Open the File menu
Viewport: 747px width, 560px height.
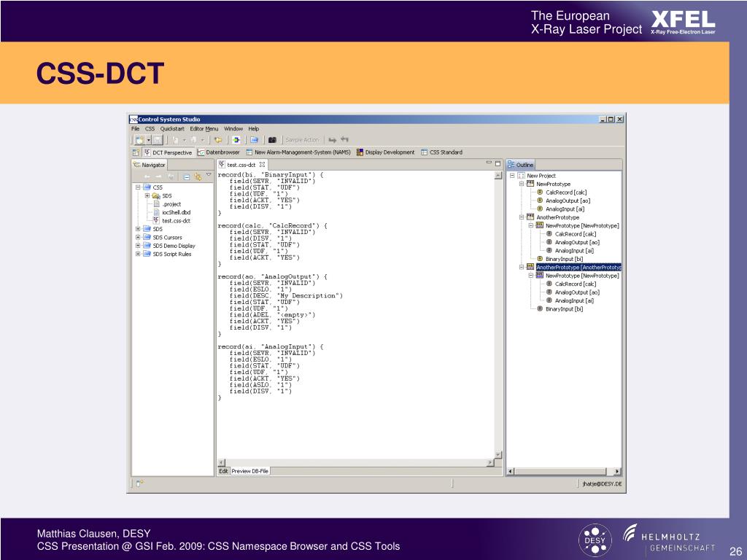[x=135, y=128]
